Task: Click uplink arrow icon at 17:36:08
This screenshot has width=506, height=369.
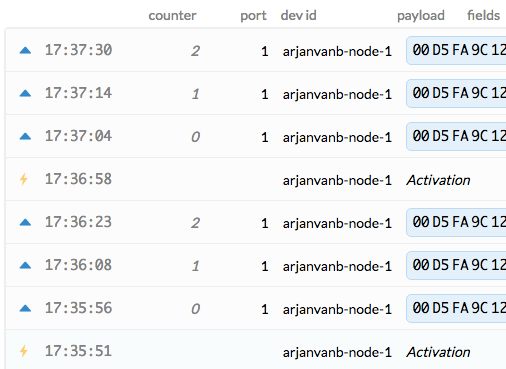Action: [25, 266]
